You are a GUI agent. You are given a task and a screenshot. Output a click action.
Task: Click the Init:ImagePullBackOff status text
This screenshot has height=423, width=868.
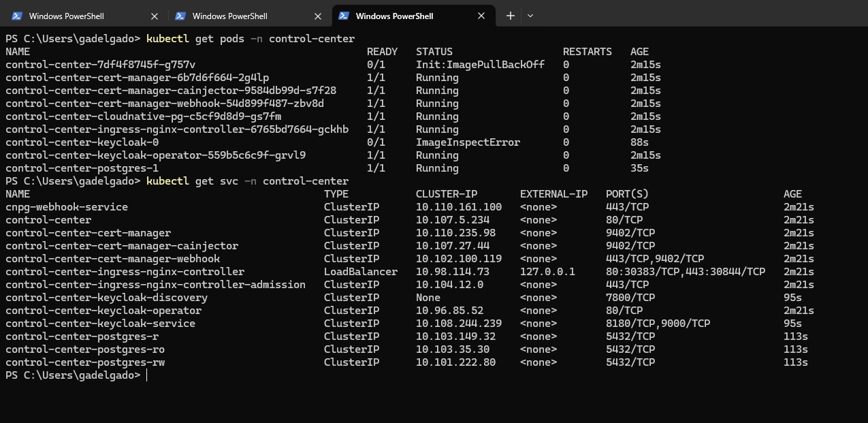480,65
